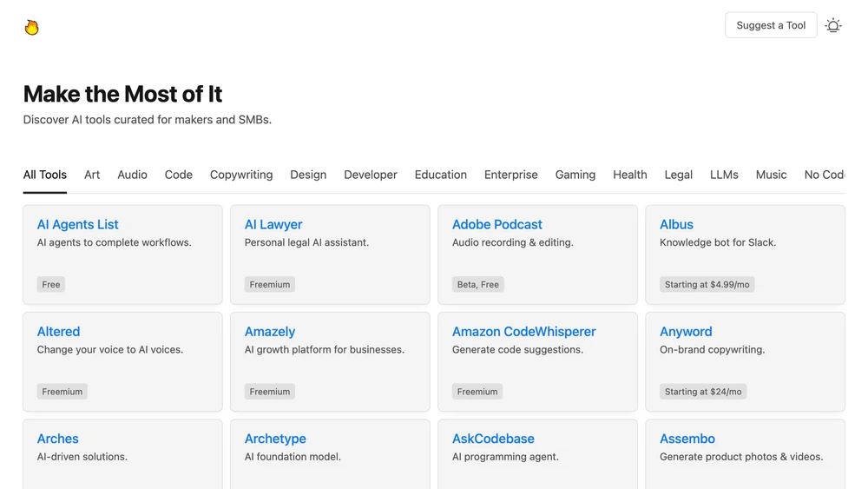Image resolution: width=868 pixels, height=489 pixels.
Task: Click the Beta, Free tag on Adobe Podcast
Action: click(x=477, y=284)
